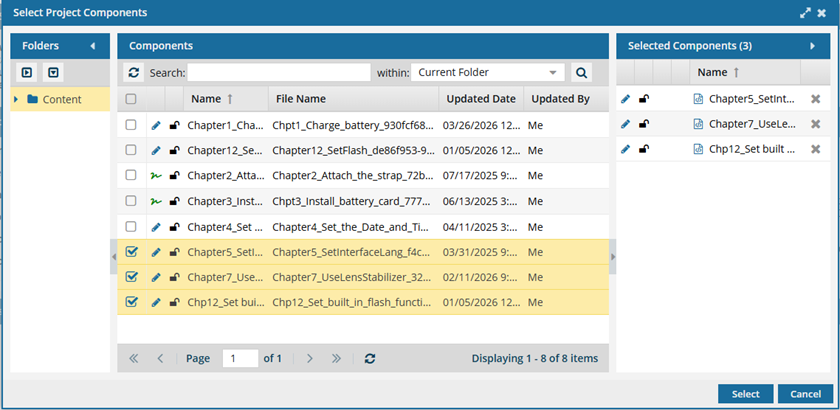Click the Cancel button
This screenshot has width=840, height=410.
805,394
